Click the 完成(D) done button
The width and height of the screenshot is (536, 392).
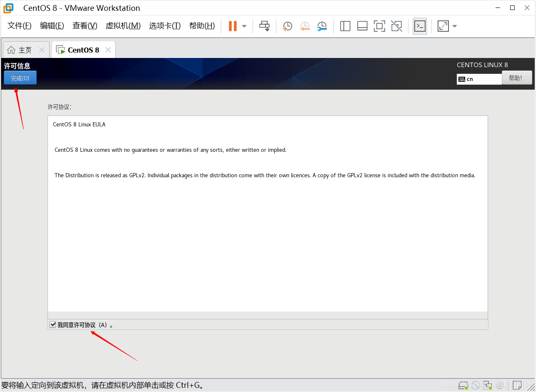pos(20,78)
